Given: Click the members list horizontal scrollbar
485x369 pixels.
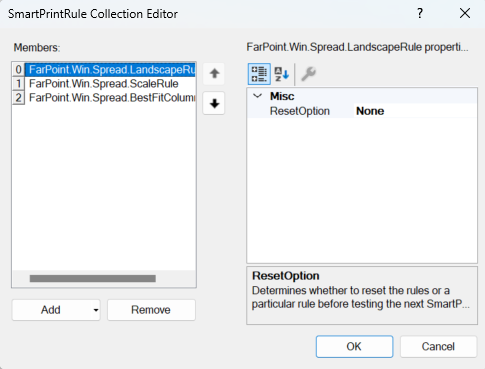Looking at the screenshot, I should pyautogui.click(x=93, y=279).
